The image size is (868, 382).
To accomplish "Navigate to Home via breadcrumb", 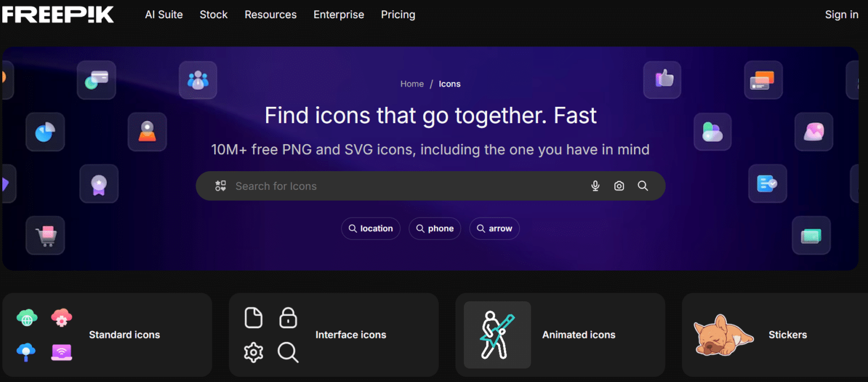I will click(x=412, y=84).
